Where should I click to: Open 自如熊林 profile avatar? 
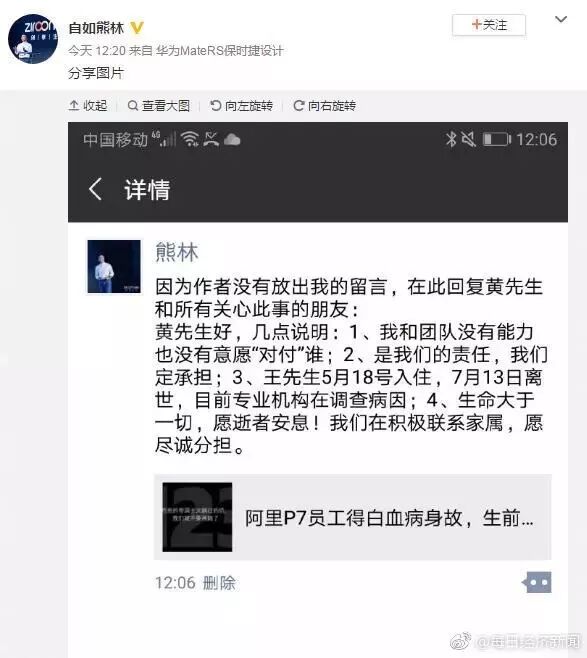point(33,39)
